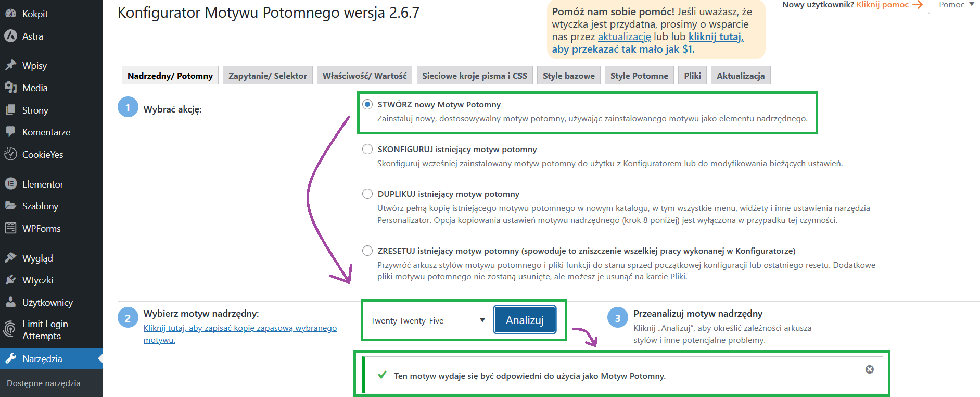Click the Wygląd paintbrush icon
Viewport: 980px width, 397px height.
[x=10, y=258]
